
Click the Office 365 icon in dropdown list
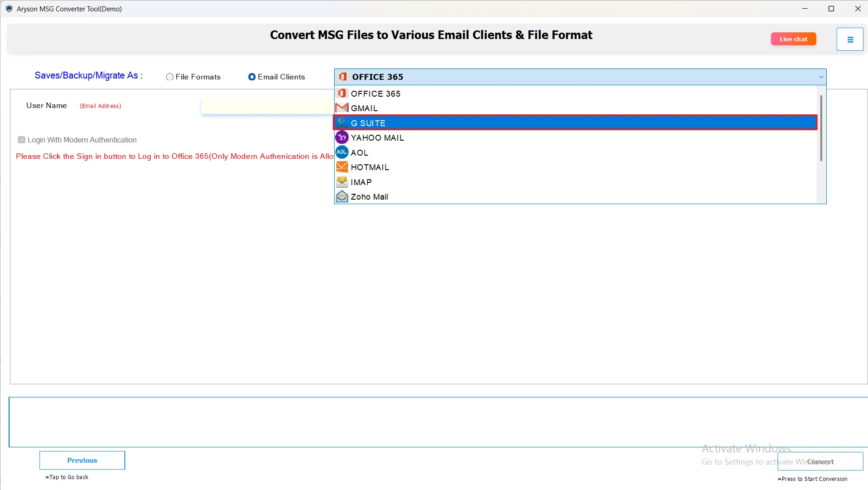point(342,93)
